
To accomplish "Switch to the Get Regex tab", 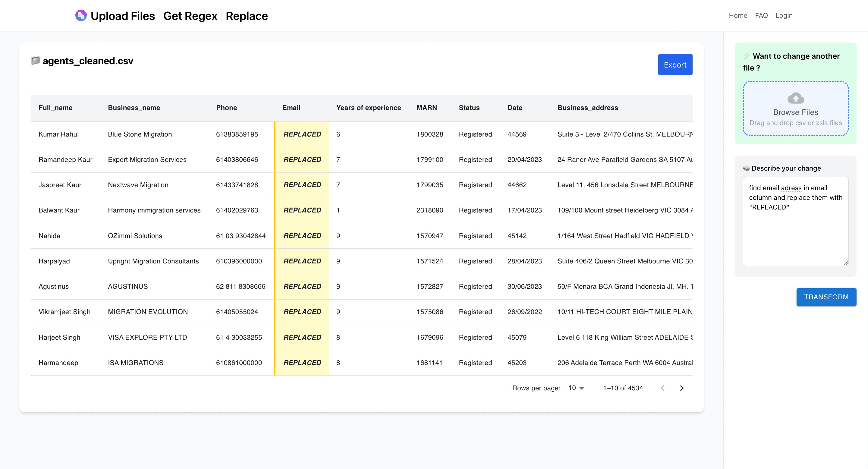I will pos(190,16).
